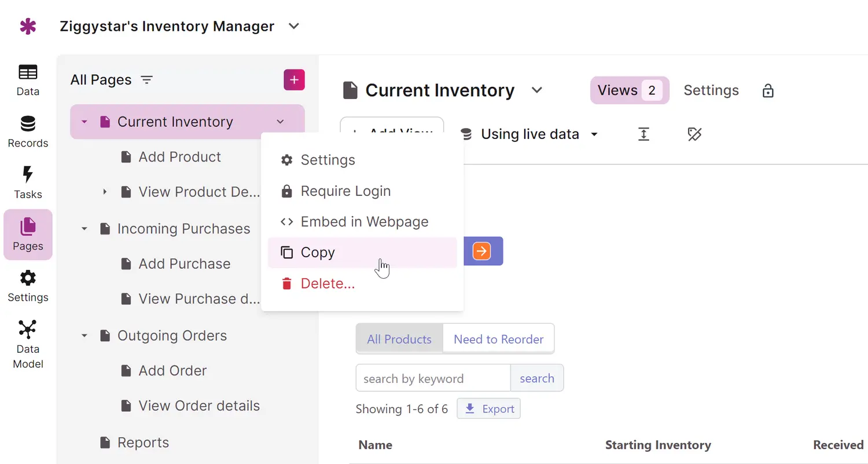The height and width of the screenshot is (464, 868).
Task: Switch to the Need to Reorder tab
Action: (x=498, y=339)
